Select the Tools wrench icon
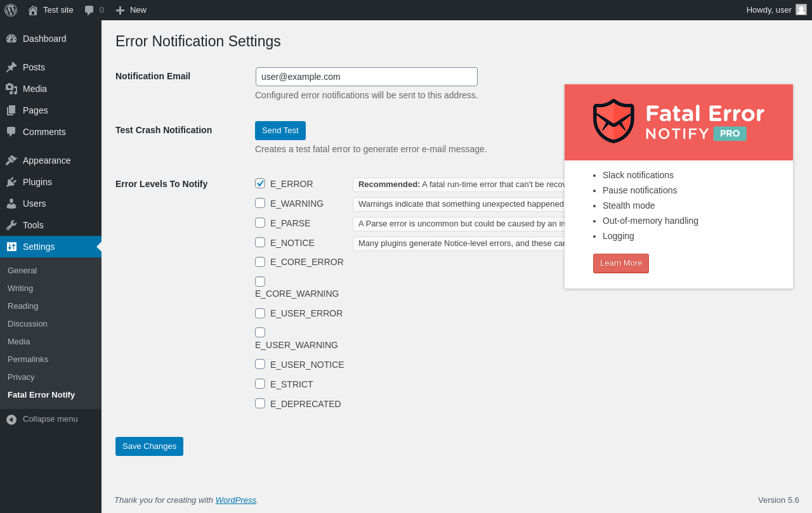The image size is (812, 513). coord(11,225)
